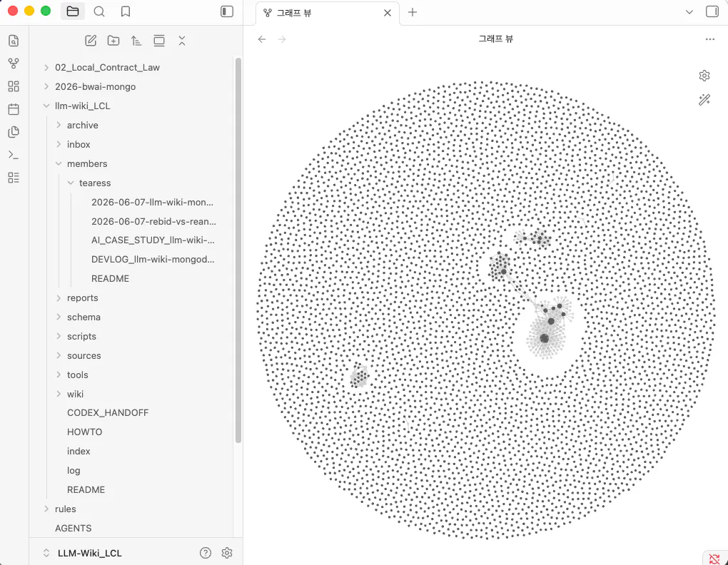Collapse all folders in the explorer
728x565 pixels.
182,41
